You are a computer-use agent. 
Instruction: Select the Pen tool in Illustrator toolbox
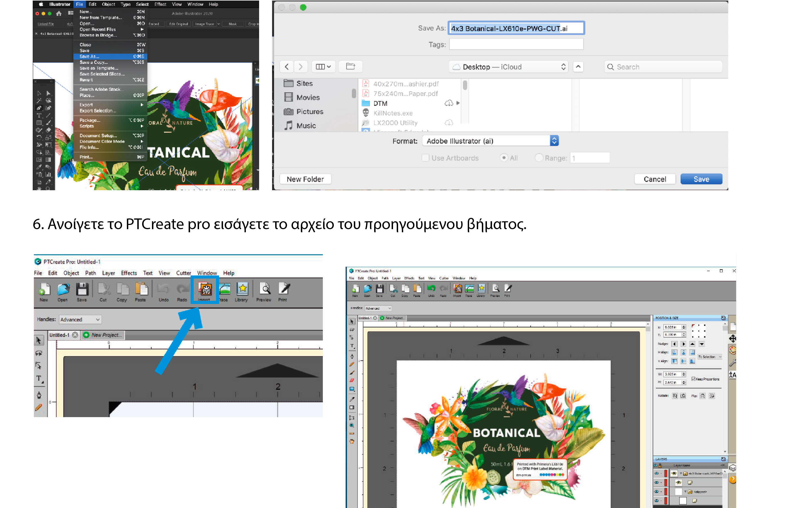[x=39, y=108]
